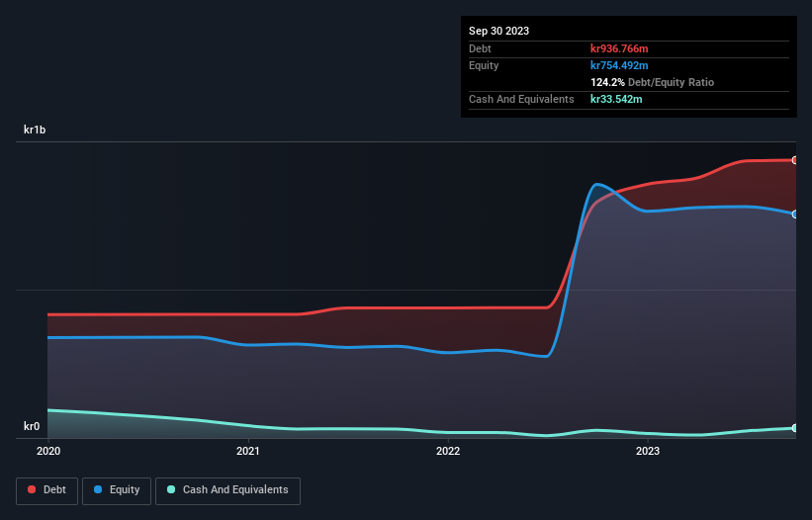Toggle the Debt legend button
Viewport: 812px width, 520px height.
point(46,490)
